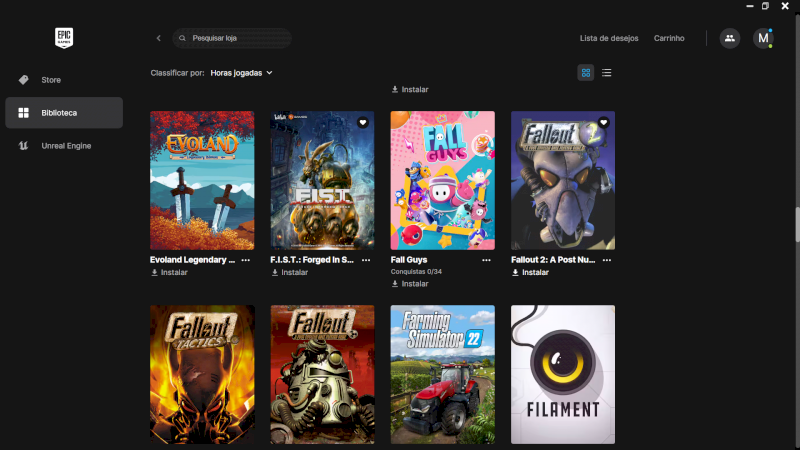
Task: Click the Fallout 2: A Post Nu... title
Action: (x=553, y=260)
